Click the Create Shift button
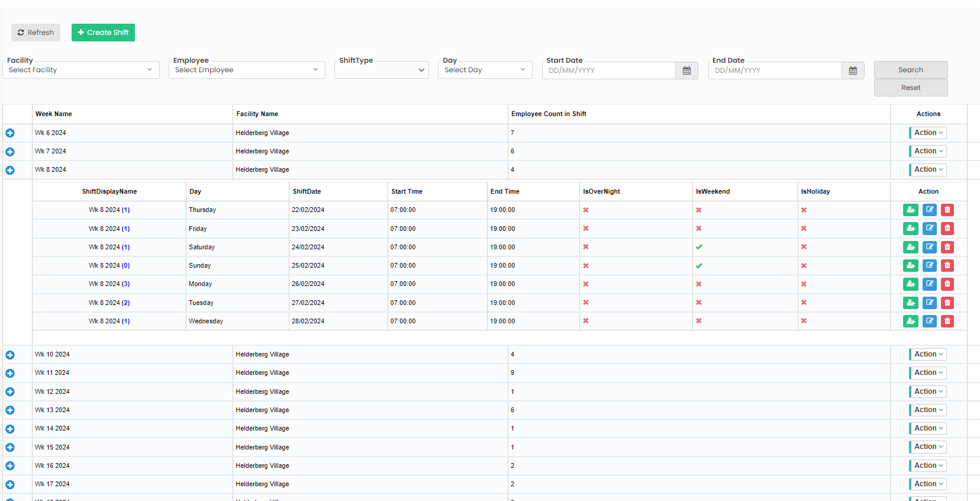Viewport: 980px width, 501px height. (103, 33)
